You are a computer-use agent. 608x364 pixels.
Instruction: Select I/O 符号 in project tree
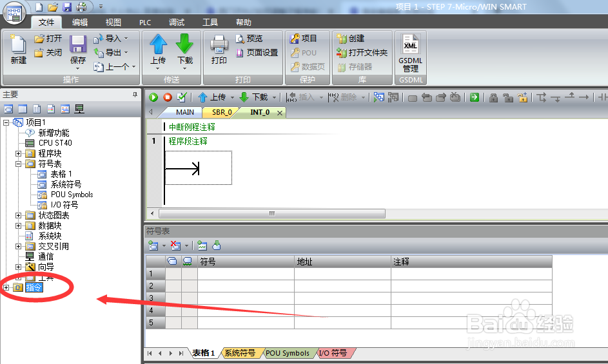click(x=64, y=205)
